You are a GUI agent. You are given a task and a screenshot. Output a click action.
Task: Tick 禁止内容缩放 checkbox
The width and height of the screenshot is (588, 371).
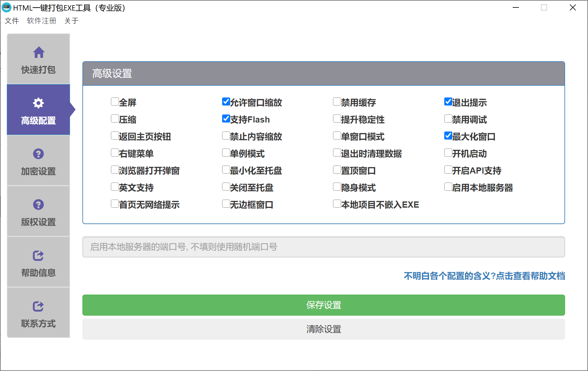click(x=226, y=136)
